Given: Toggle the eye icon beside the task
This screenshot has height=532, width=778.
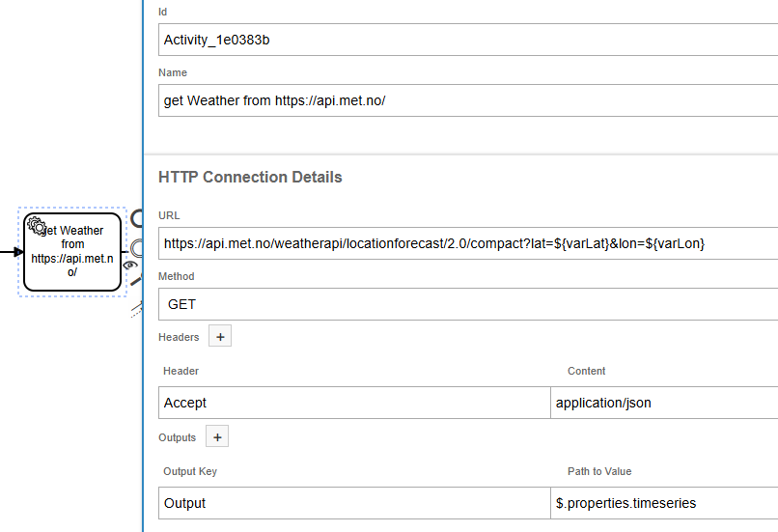Looking at the screenshot, I should click(131, 265).
